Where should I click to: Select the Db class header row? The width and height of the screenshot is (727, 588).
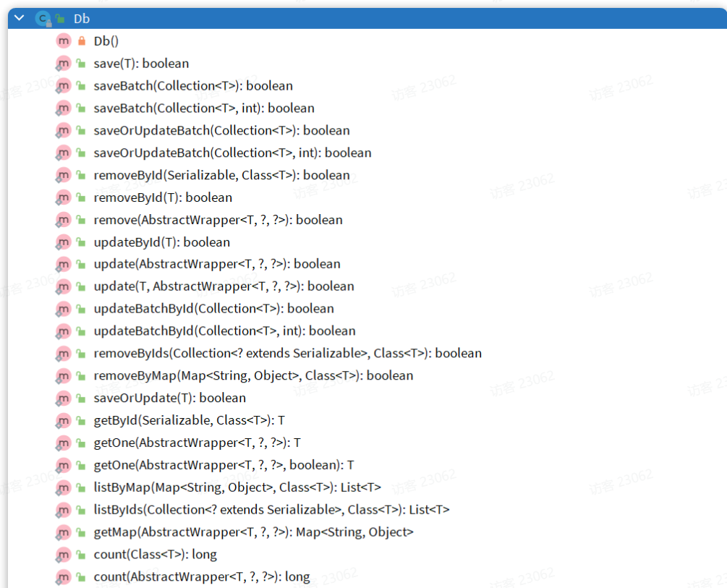(362, 19)
